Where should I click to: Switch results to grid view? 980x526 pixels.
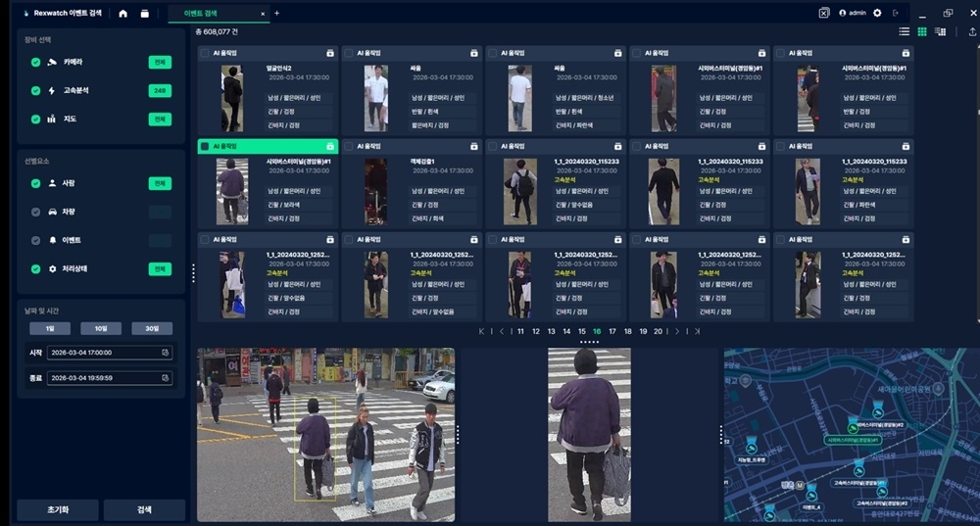pos(922,32)
